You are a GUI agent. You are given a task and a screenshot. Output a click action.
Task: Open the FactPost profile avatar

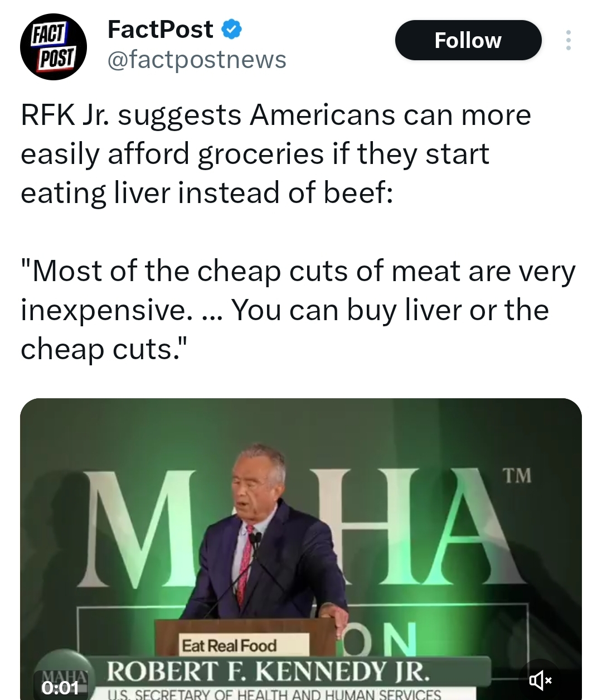(x=54, y=47)
